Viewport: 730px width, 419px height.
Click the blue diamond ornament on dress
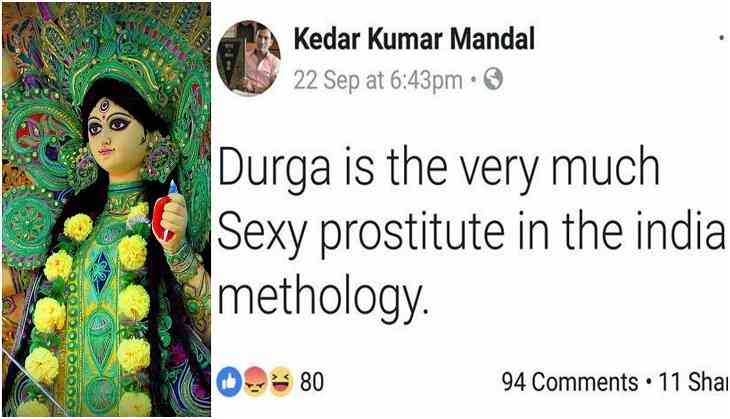[x=101, y=271]
